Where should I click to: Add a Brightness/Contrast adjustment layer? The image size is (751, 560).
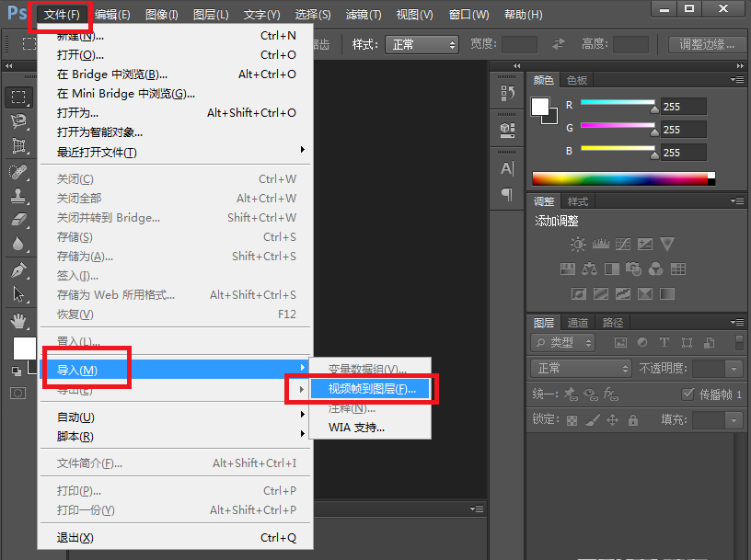coord(578,244)
